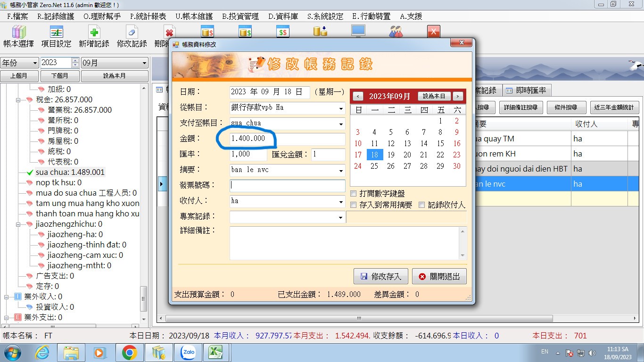Collapse the jiaozhengzhichu tree node
Image resolution: width=644 pixels, height=362 pixels.
(30, 224)
